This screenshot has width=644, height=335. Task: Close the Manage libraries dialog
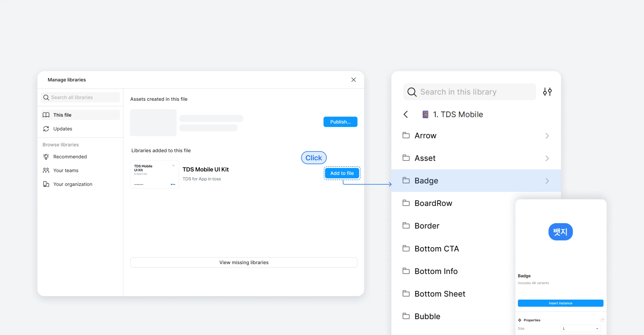coord(353,80)
